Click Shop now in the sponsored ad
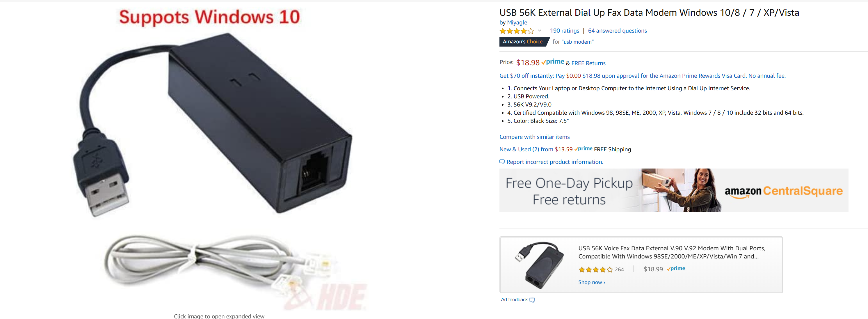 (591, 283)
